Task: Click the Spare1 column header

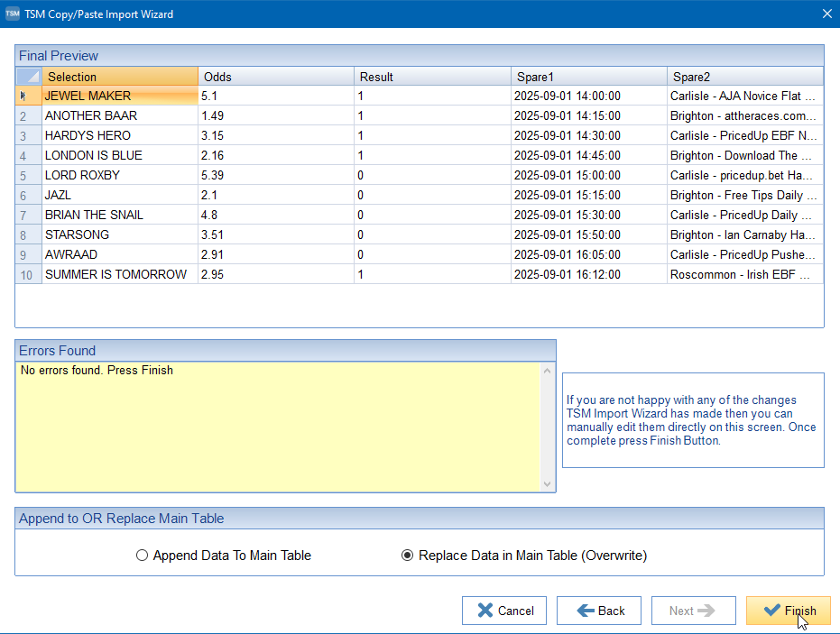Action: coord(588,77)
